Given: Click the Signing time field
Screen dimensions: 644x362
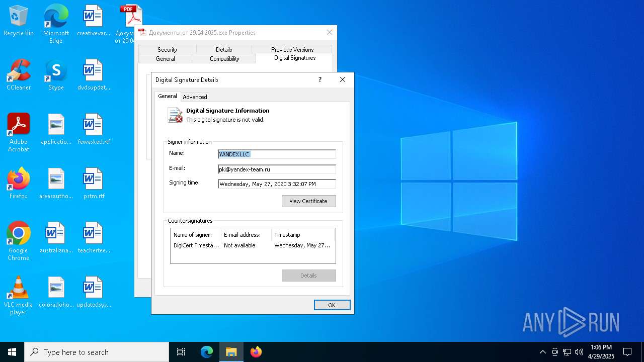Looking at the screenshot, I should coord(277,184).
